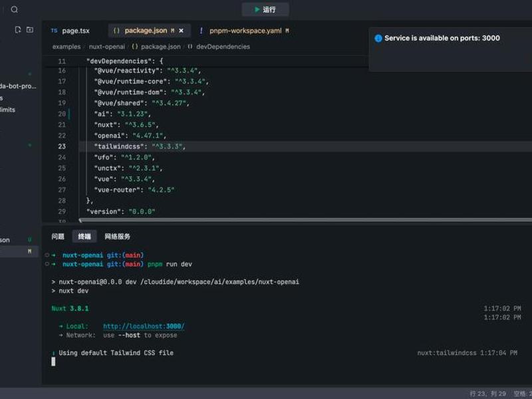Click the info icon in the notification
The image size is (532, 399).
pyautogui.click(x=378, y=39)
